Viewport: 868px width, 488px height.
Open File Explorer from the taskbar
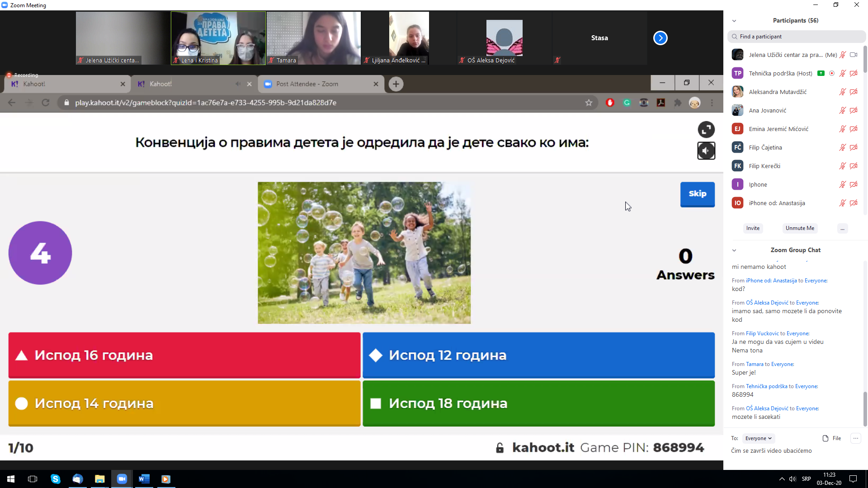point(99,479)
